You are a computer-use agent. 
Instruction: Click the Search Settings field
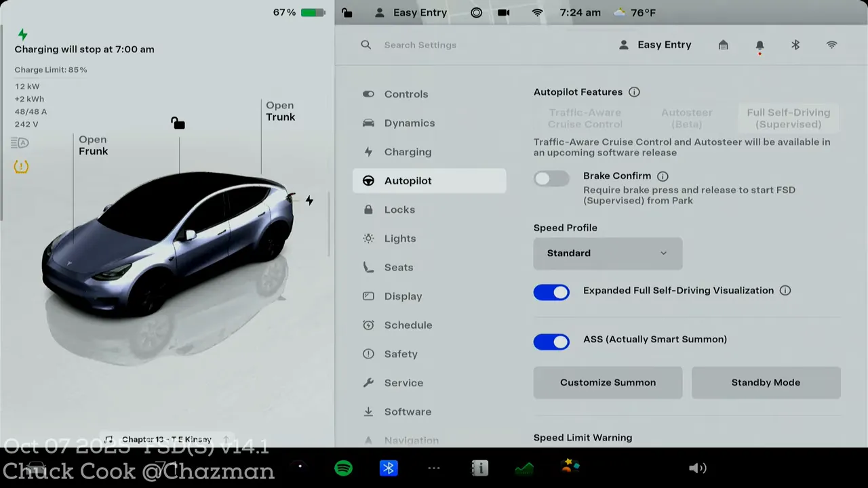point(420,45)
